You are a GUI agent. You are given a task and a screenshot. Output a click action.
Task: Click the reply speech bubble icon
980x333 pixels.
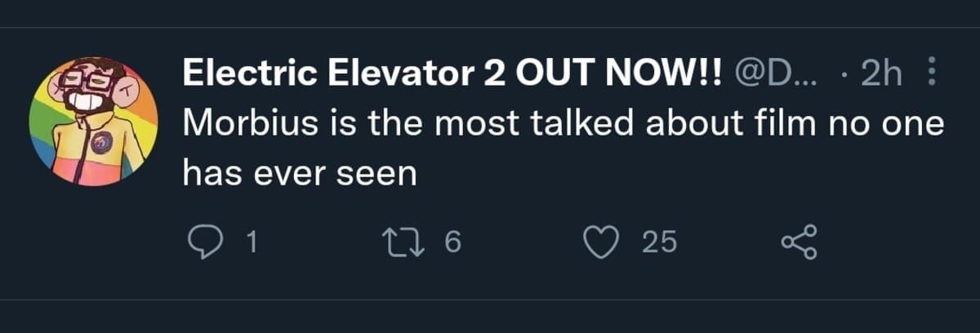pyautogui.click(x=201, y=242)
